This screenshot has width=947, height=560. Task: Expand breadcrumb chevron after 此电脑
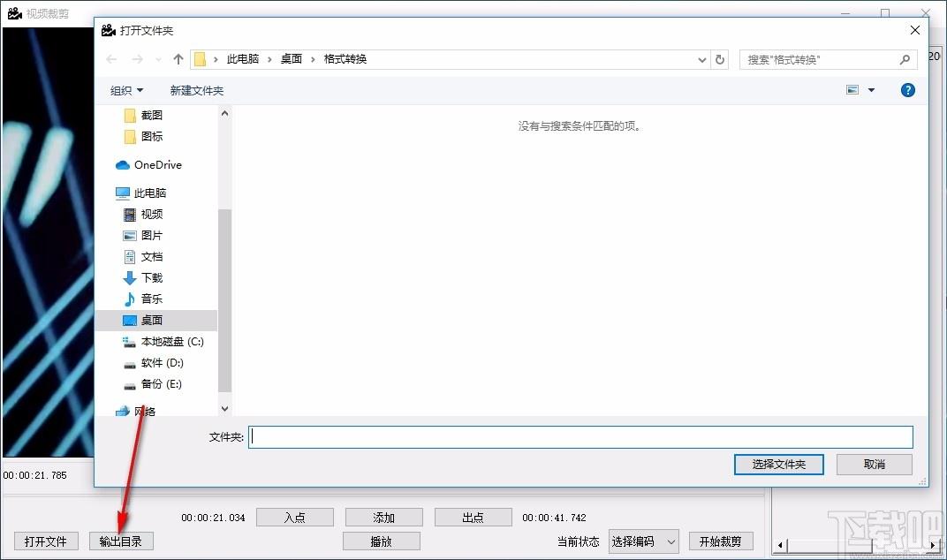point(269,59)
